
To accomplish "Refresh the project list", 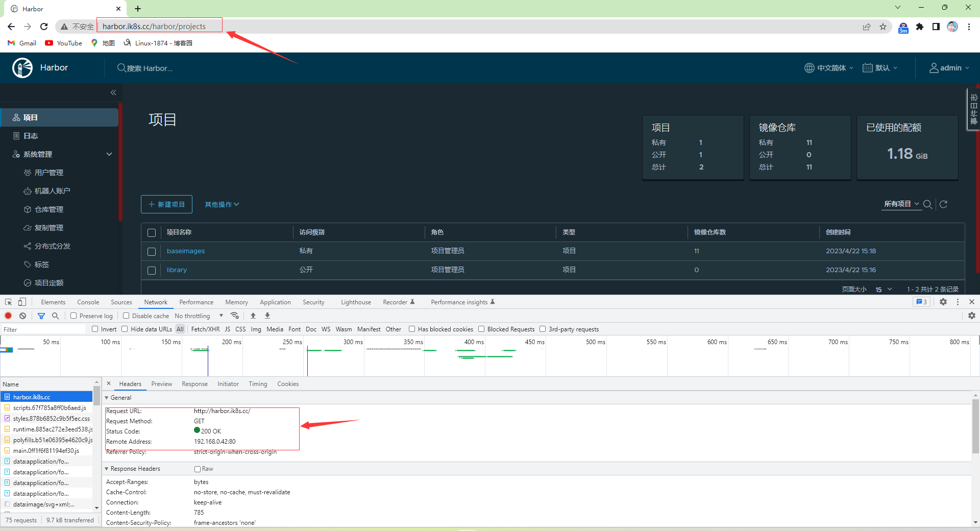I will pyautogui.click(x=943, y=204).
